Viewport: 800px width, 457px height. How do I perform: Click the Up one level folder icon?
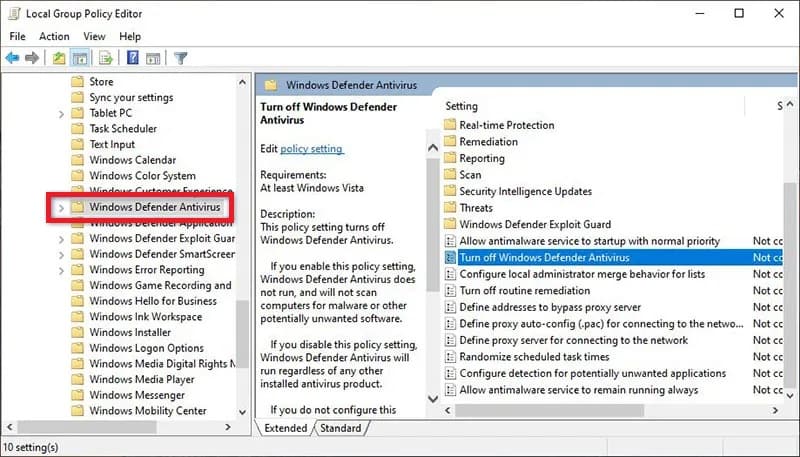[x=59, y=58]
